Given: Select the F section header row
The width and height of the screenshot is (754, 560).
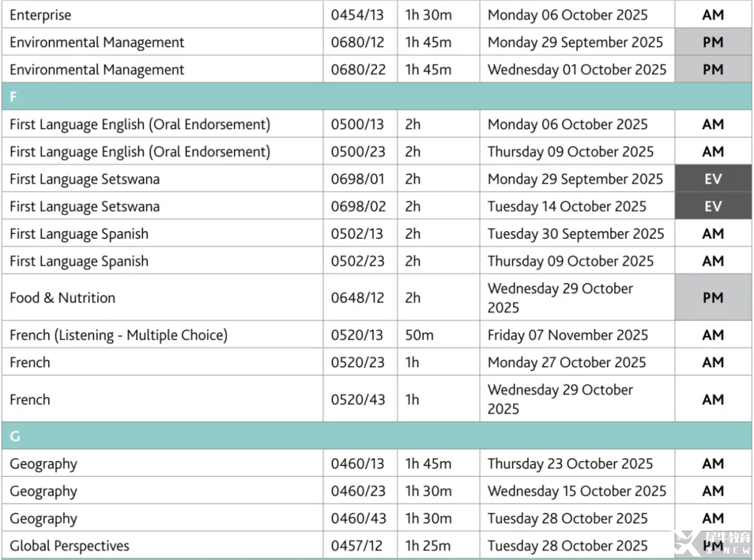Looking at the screenshot, I should click(377, 96).
